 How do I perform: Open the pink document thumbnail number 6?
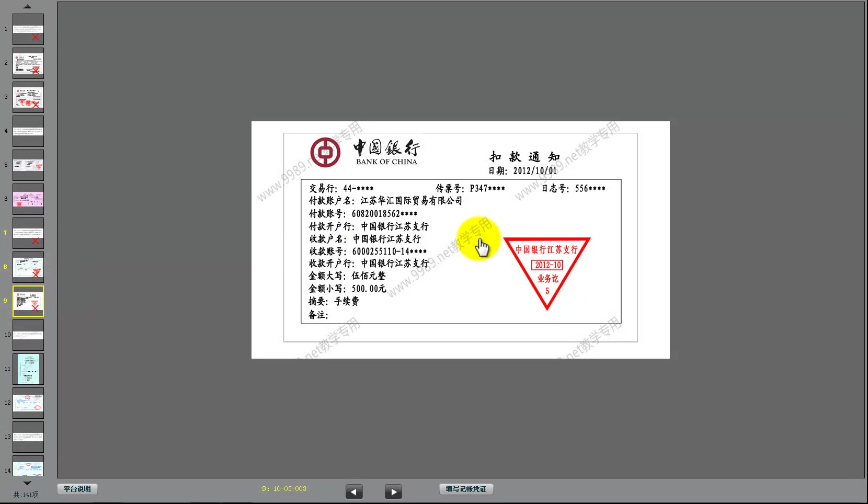click(28, 199)
